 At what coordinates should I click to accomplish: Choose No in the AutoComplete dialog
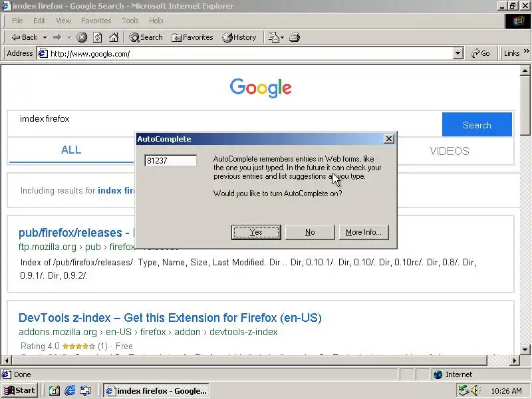tap(310, 232)
